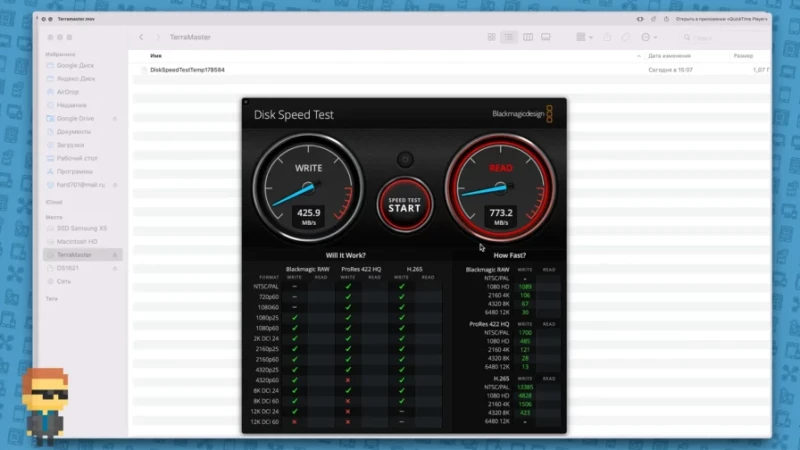800x450 pixels.
Task: Click the Blackmagicdesign logo
Action: (522, 114)
